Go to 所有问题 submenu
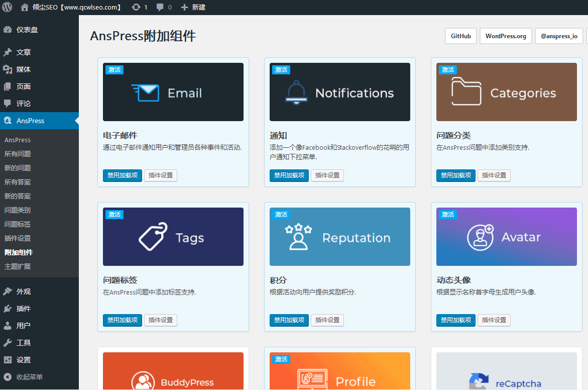Image resolution: width=588 pixels, height=390 pixels. pos(18,154)
